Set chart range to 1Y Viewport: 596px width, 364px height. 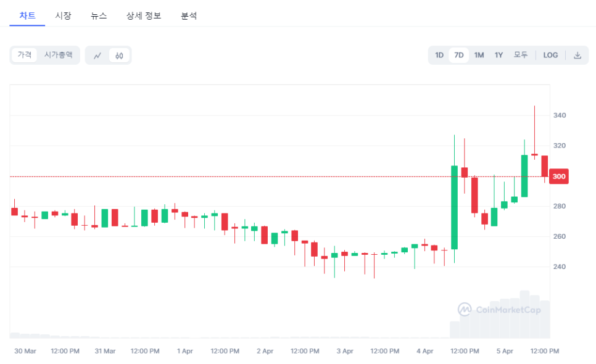coord(499,56)
